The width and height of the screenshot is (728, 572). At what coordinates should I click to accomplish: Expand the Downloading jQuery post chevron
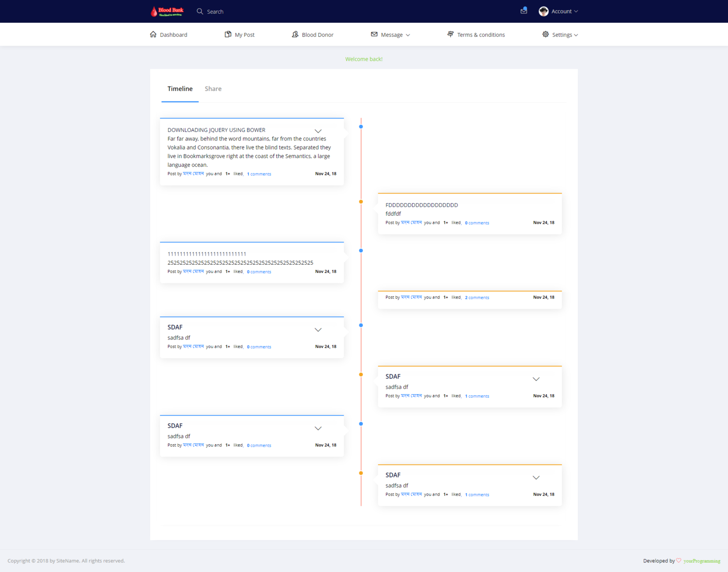coord(318,131)
